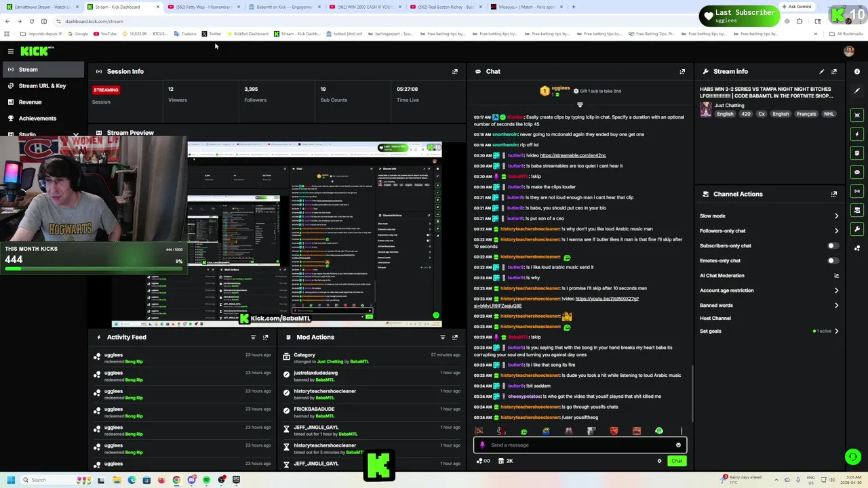
Task: Switch to the Fetty Wap browser tab
Action: 203,7
